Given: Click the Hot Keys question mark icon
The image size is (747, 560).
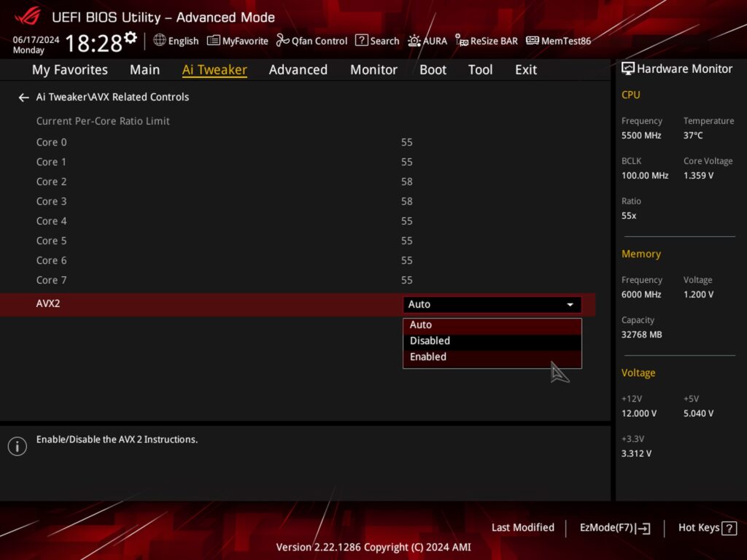Looking at the screenshot, I should 729,528.
